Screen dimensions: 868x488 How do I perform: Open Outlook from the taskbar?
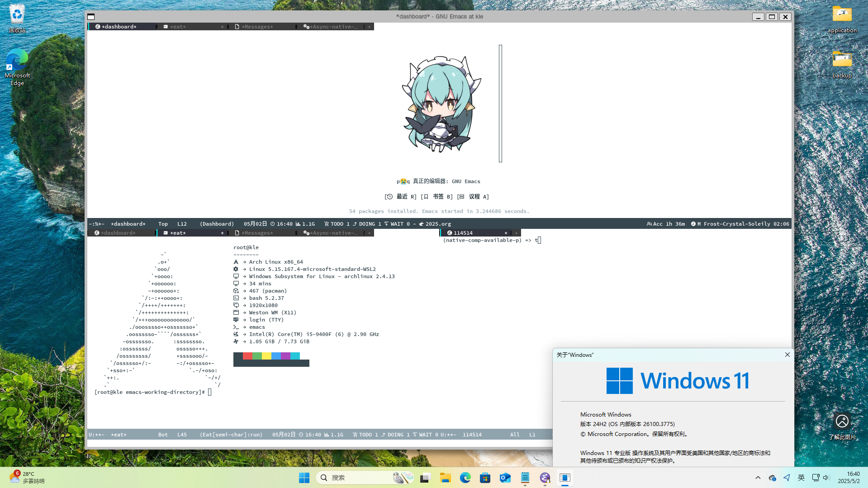pyautogui.click(x=505, y=478)
